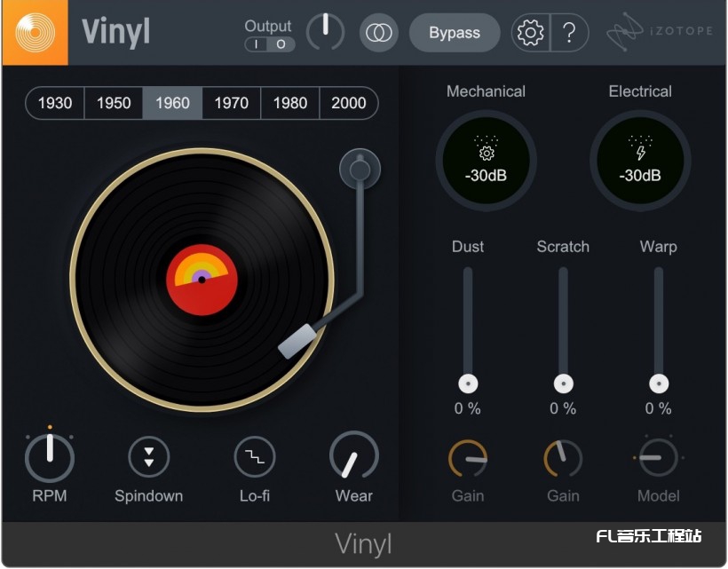Select the 1970 era preset
The height and width of the screenshot is (569, 728).
[230, 103]
